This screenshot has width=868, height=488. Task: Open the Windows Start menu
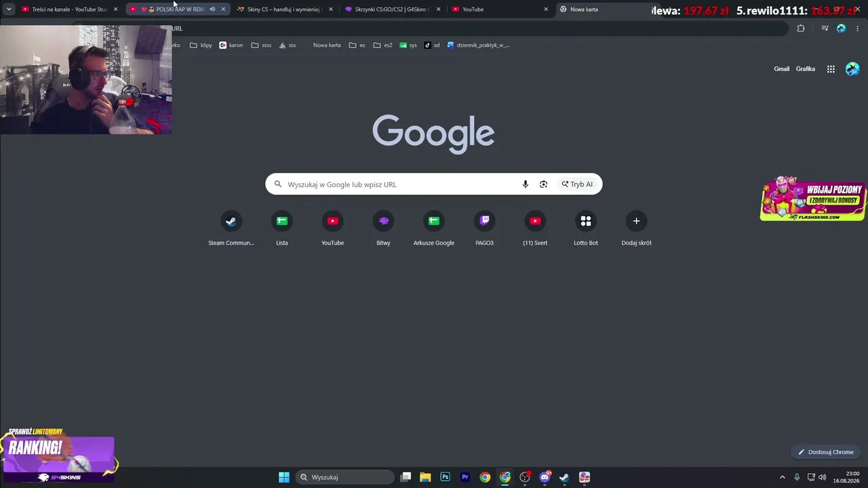click(284, 477)
